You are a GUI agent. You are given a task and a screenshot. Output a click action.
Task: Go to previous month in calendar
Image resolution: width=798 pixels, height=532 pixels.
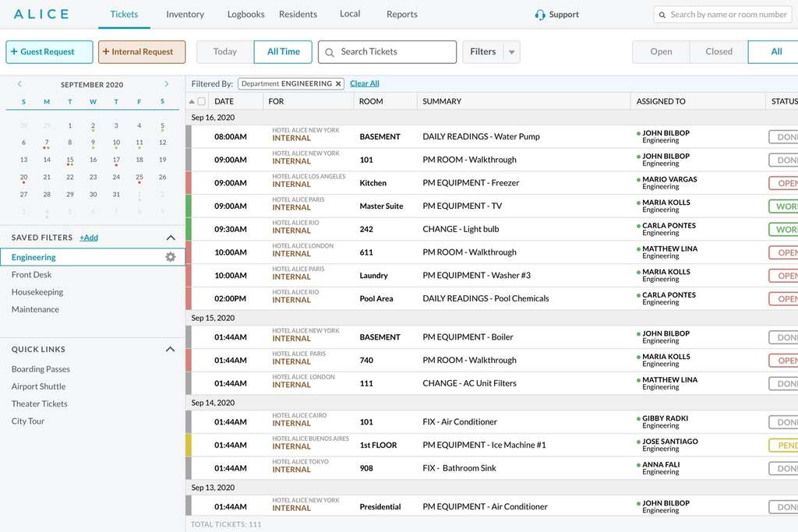19,84
